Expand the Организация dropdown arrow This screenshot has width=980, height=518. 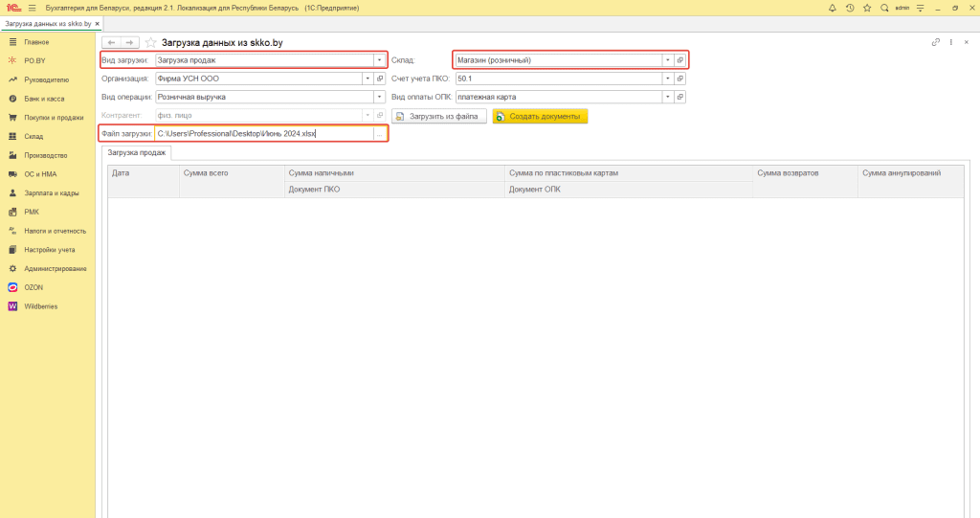[x=367, y=79]
